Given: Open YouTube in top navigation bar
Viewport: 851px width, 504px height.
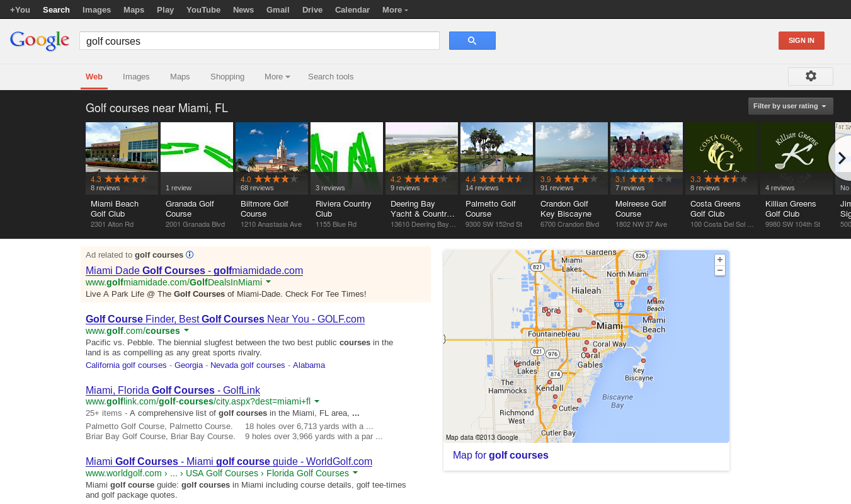Looking at the screenshot, I should [x=203, y=9].
